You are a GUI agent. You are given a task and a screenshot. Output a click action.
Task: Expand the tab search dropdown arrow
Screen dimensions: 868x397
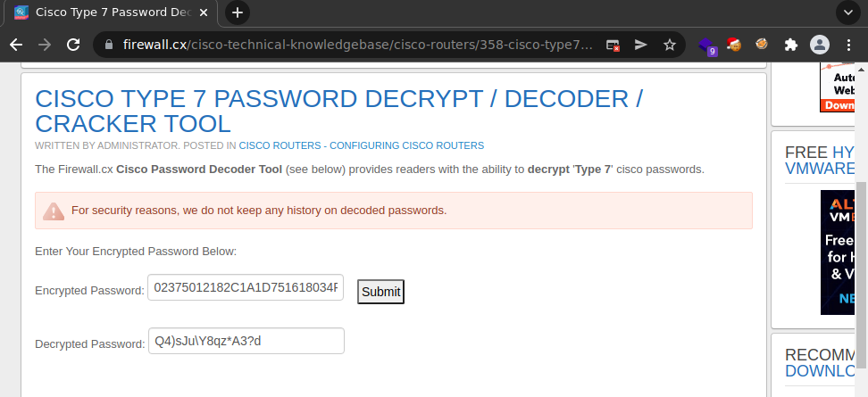(x=848, y=12)
